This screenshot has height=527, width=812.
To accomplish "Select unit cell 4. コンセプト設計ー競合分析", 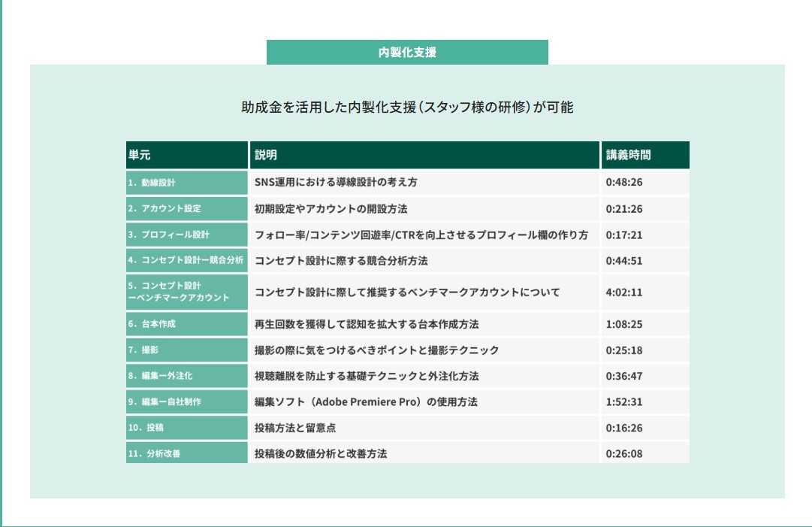I will [187, 260].
